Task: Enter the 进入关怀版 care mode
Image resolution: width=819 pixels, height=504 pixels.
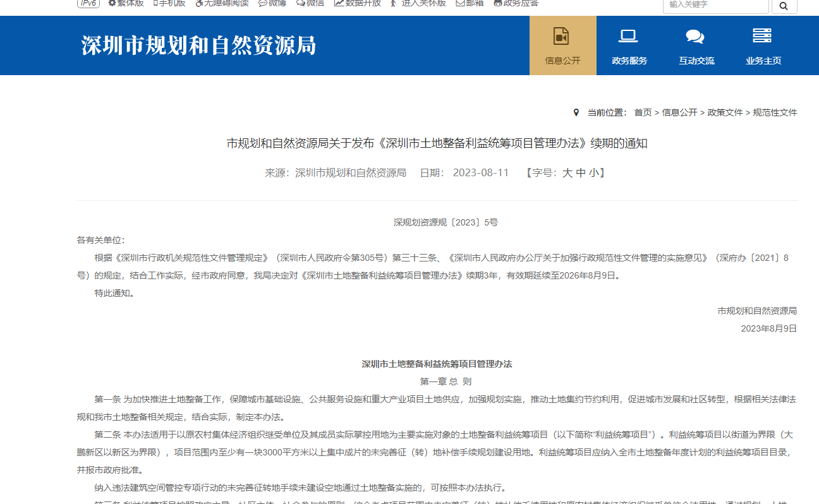Action: point(418,3)
